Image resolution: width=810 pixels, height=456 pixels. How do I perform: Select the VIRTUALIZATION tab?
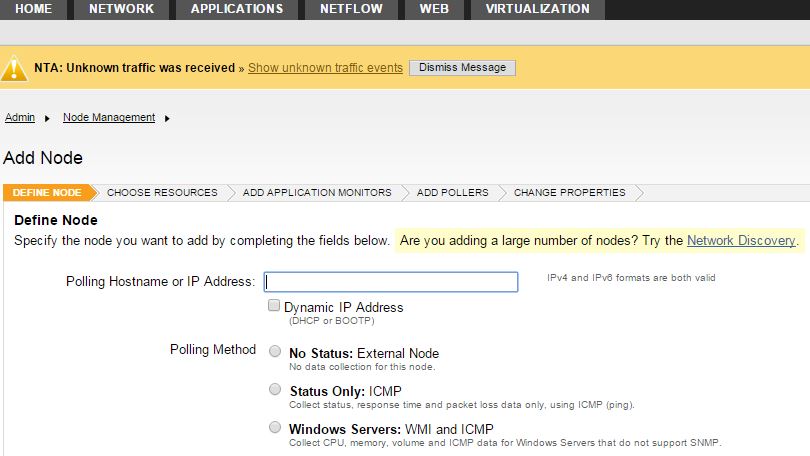(x=537, y=9)
